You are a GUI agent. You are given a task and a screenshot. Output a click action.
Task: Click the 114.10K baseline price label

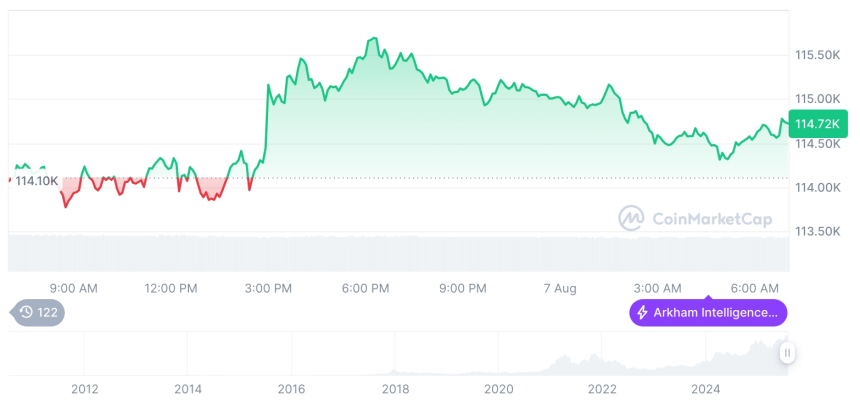37,180
